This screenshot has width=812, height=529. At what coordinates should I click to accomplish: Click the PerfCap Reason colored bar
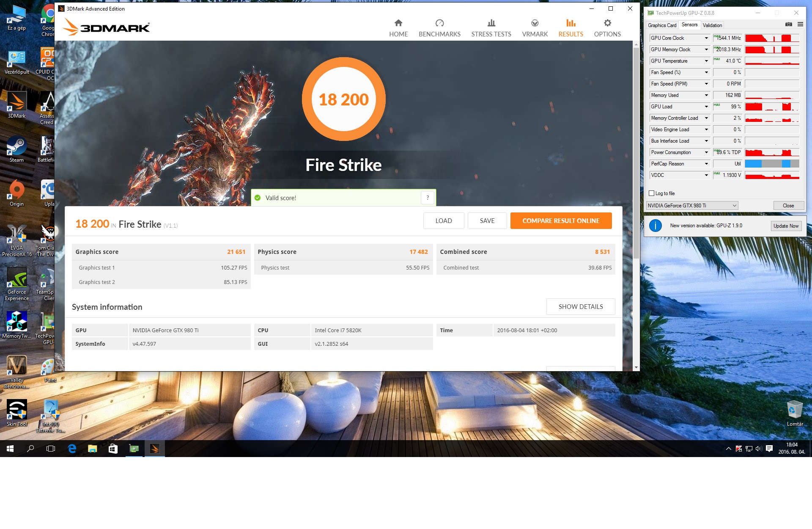coord(772,164)
